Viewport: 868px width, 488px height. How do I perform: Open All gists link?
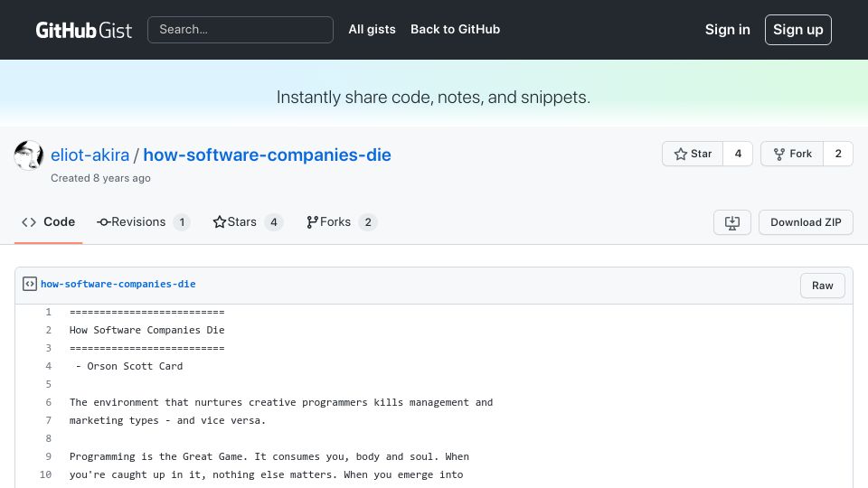[x=372, y=29]
